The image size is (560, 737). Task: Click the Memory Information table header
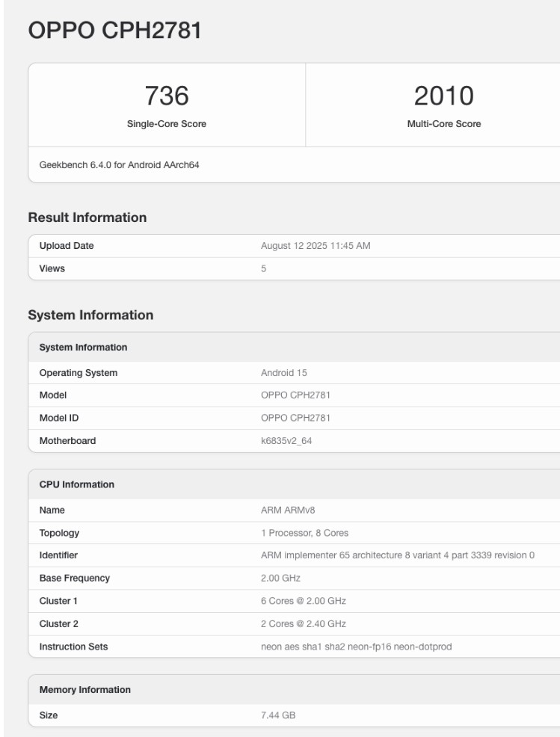tap(85, 689)
